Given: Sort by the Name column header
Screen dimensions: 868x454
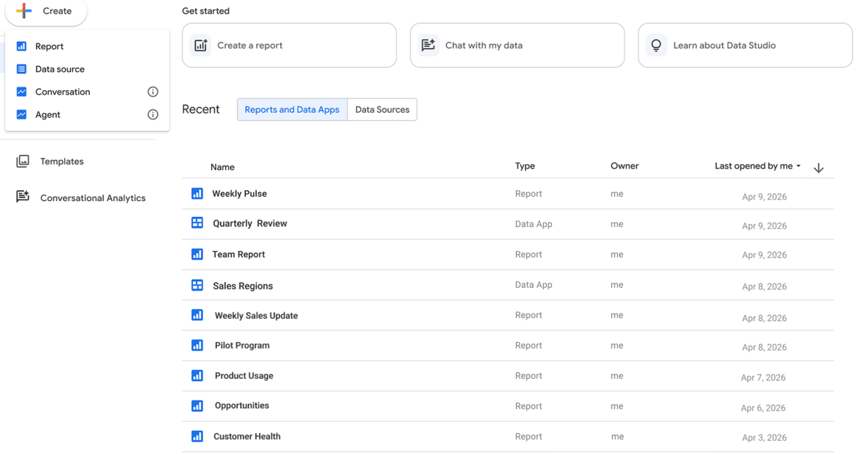Looking at the screenshot, I should [223, 167].
